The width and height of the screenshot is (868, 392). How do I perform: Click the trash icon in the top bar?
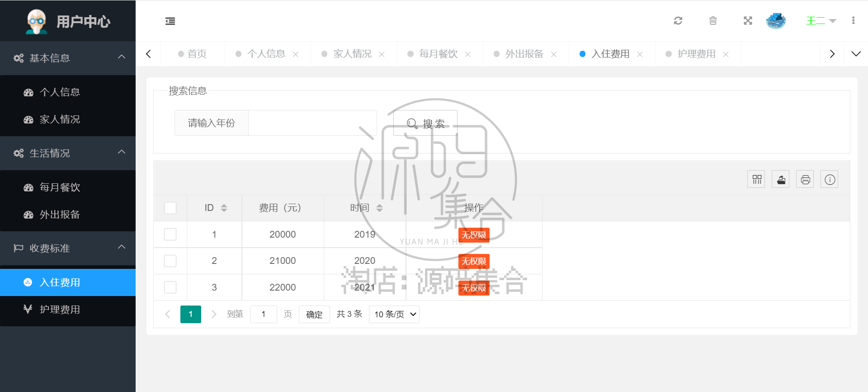pyautogui.click(x=713, y=21)
